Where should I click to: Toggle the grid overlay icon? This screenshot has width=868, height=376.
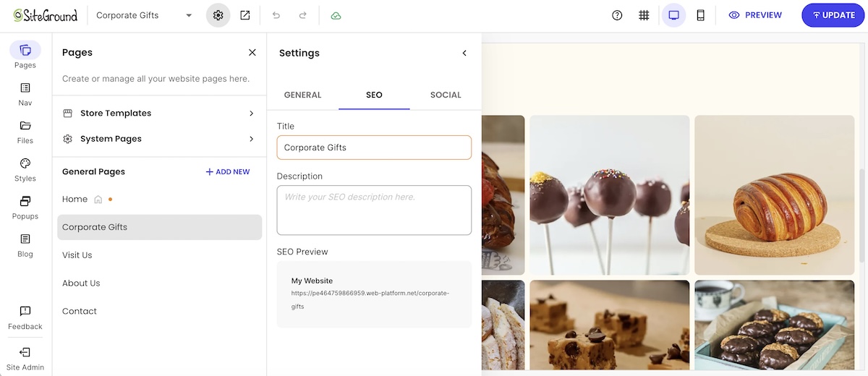coord(644,15)
